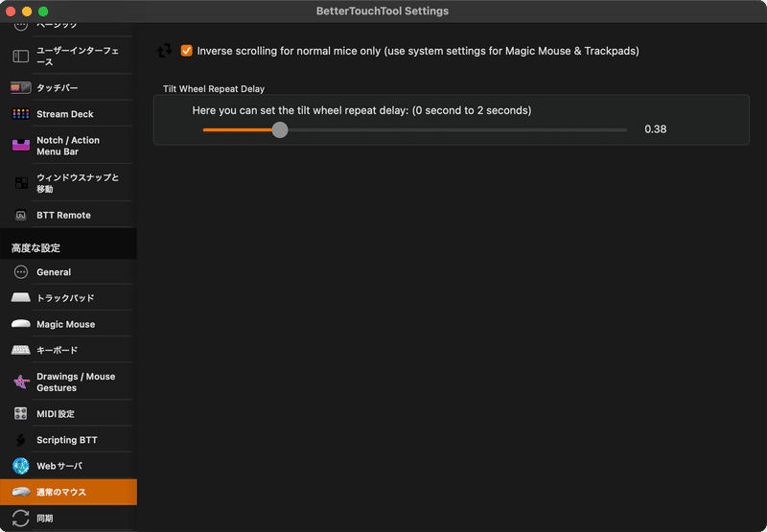Click the keyboard icon in sidebar
This screenshot has width=767, height=532.
click(x=20, y=350)
